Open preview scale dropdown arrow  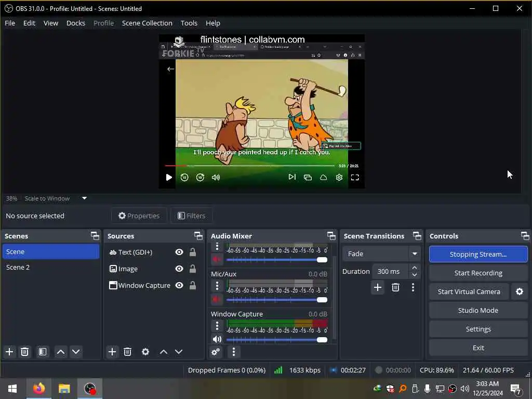(85, 198)
